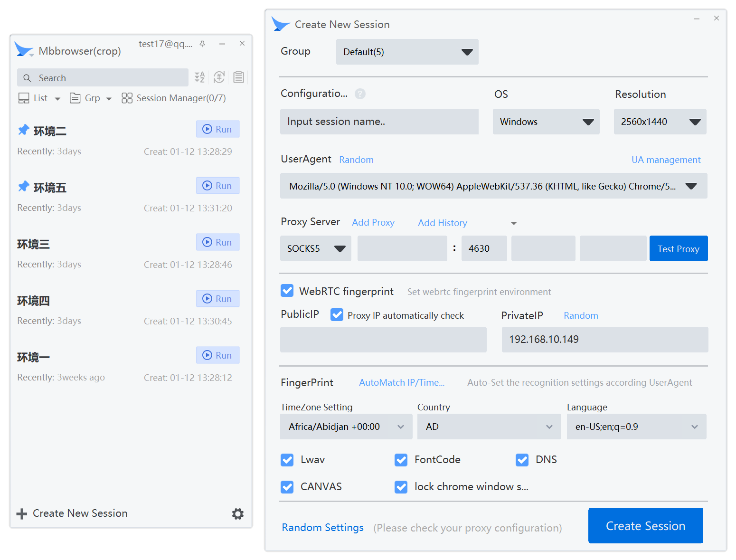Open the currency refresh icon beside Search
Image resolution: width=736 pixels, height=560 pixels.
pyautogui.click(x=219, y=77)
